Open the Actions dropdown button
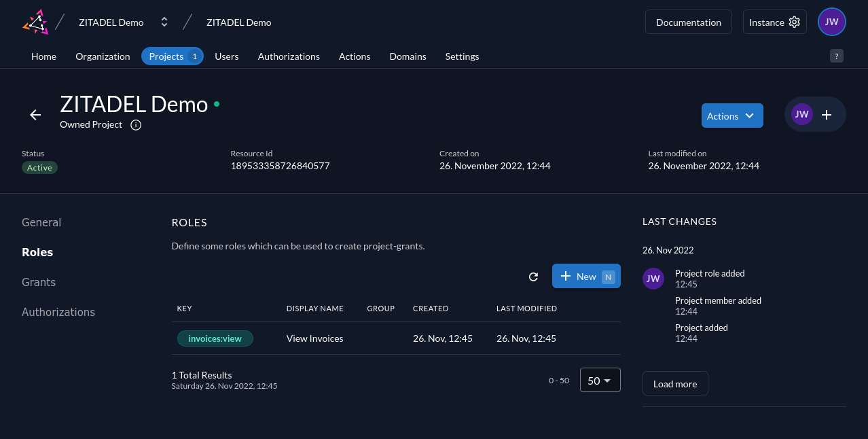 point(731,116)
